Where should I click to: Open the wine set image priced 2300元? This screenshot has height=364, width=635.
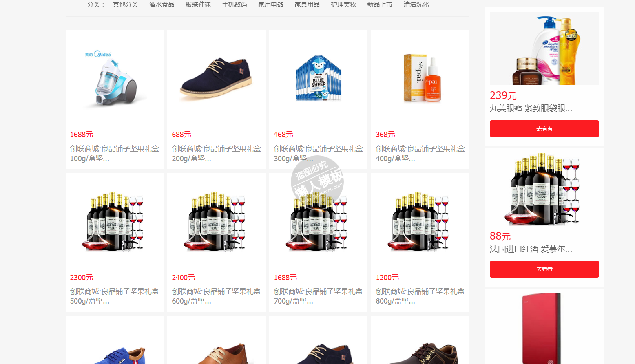pos(114,222)
